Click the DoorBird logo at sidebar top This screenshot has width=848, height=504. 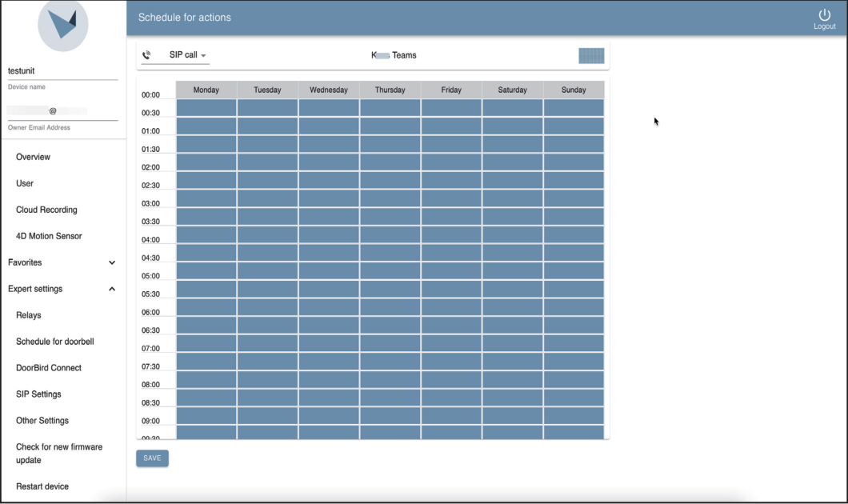[x=62, y=26]
